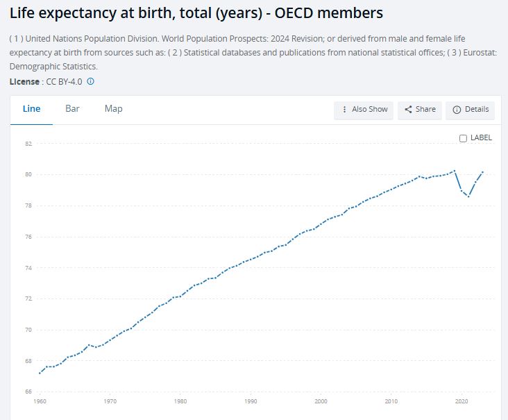Click the info icon beside CC BY-4.0
Screen dimensions: 508x420
(91, 81)
